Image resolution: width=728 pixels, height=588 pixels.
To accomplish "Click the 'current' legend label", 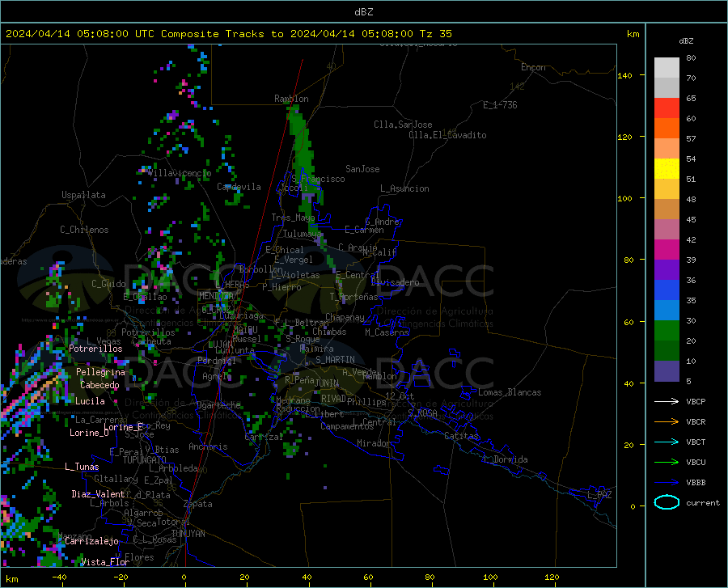I will point(703,502).
